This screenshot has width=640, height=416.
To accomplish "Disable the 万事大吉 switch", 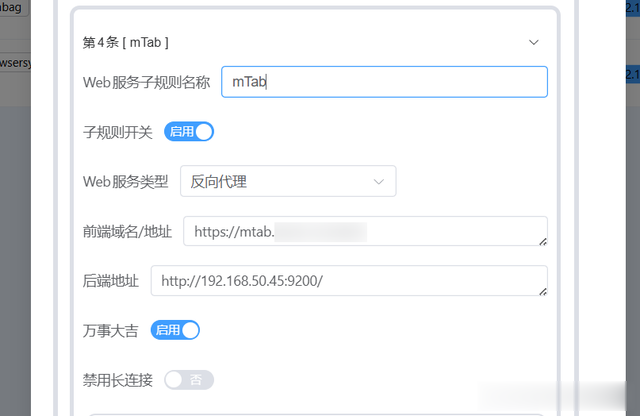I will [175, 330].
